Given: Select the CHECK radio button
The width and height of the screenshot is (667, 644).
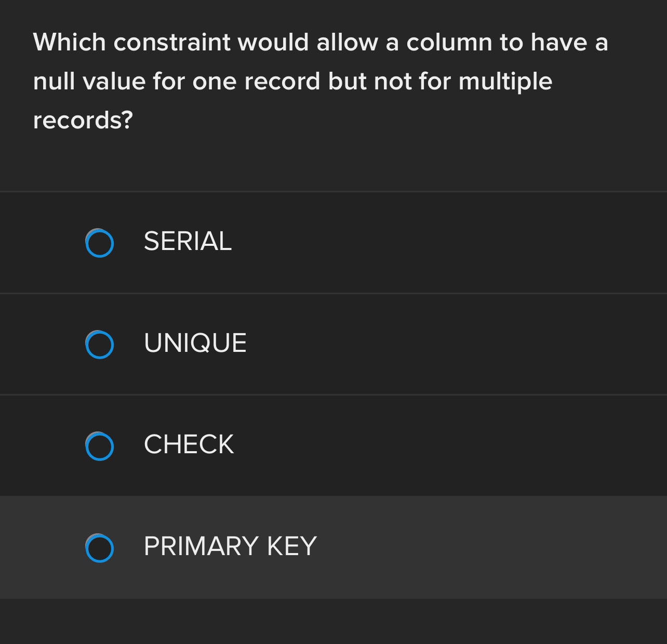Looking at the screenshot, I should click(99, 445).
